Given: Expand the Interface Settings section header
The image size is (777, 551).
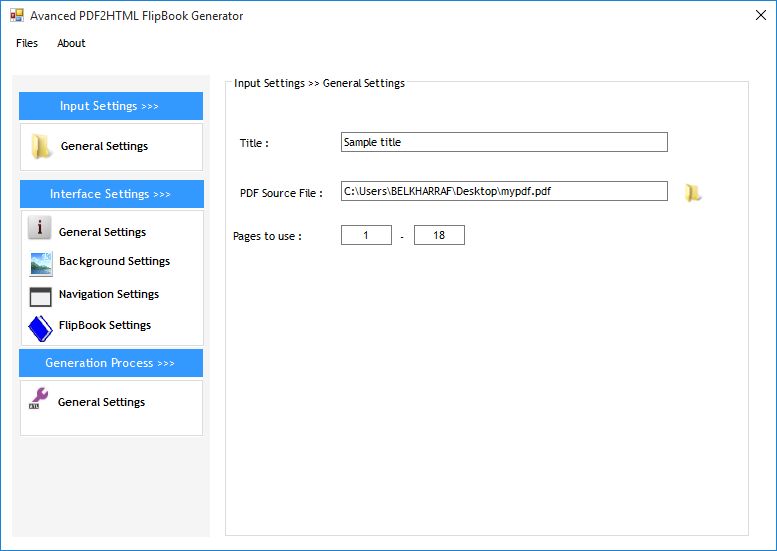Looking at the screenshot, I should tap(111, 194).
